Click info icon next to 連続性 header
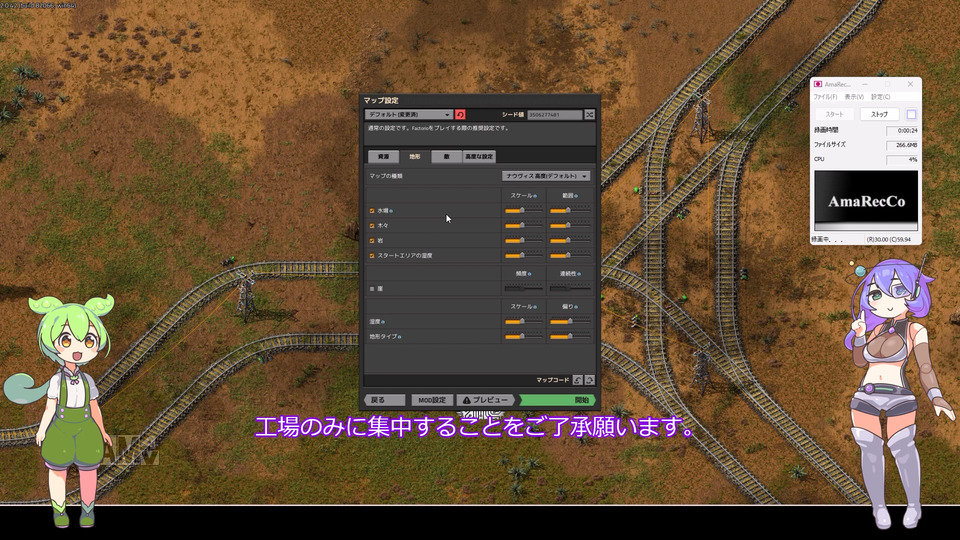This screenshot has height=540, width=960. [x=579, y=274]
